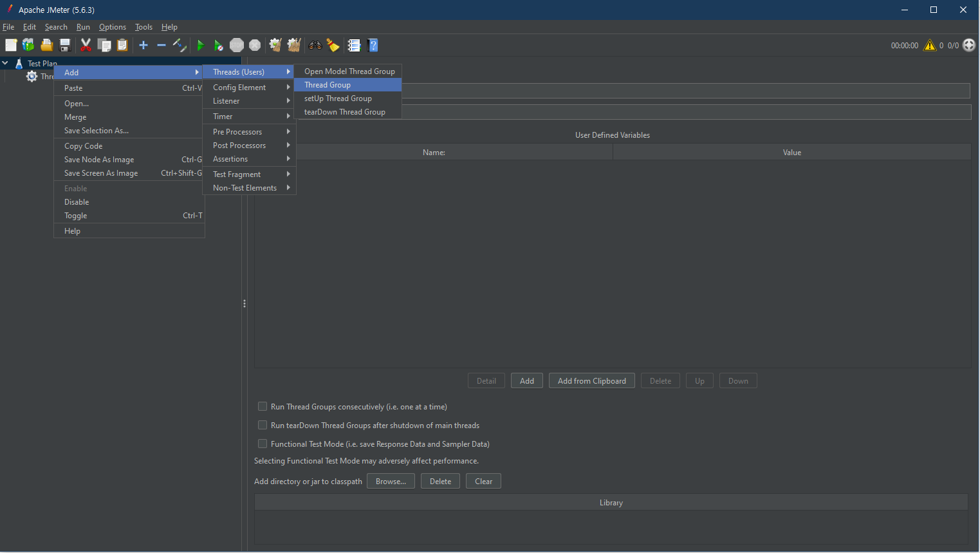This screenshot has height=553, width=980.
Task: Click the New test plan toolbar icon
Action: tap(11, 45)
